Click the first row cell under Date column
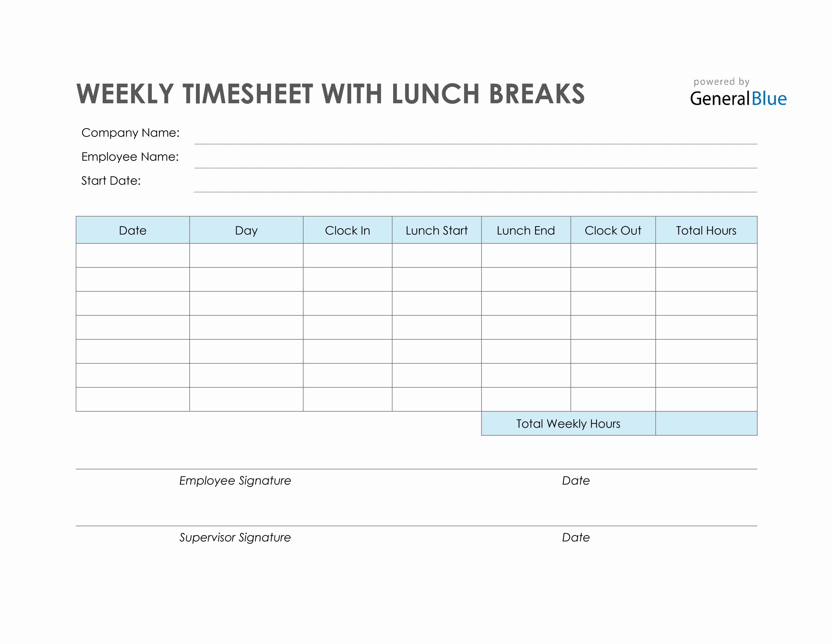Screen dimensions: 833x644 coord(133,255)
